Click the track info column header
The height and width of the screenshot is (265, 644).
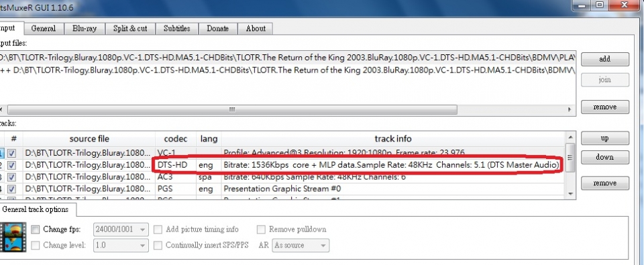tap(393, 139)
